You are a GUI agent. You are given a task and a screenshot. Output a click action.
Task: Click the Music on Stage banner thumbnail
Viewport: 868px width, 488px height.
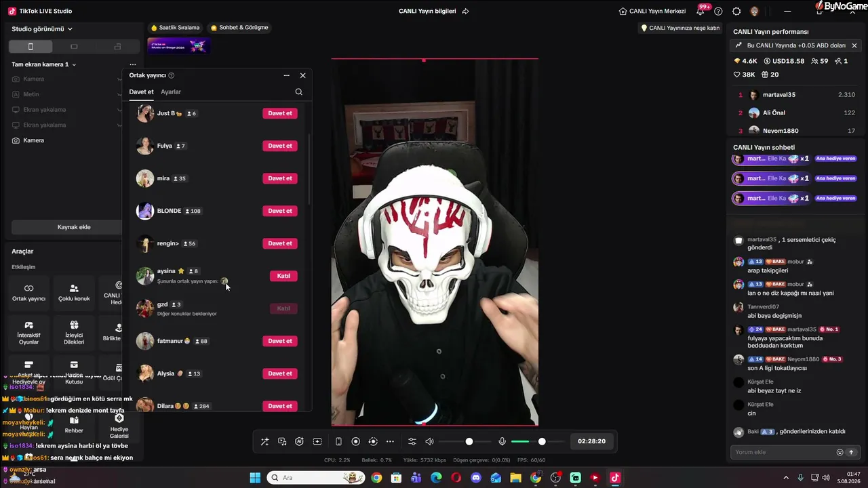179,45
